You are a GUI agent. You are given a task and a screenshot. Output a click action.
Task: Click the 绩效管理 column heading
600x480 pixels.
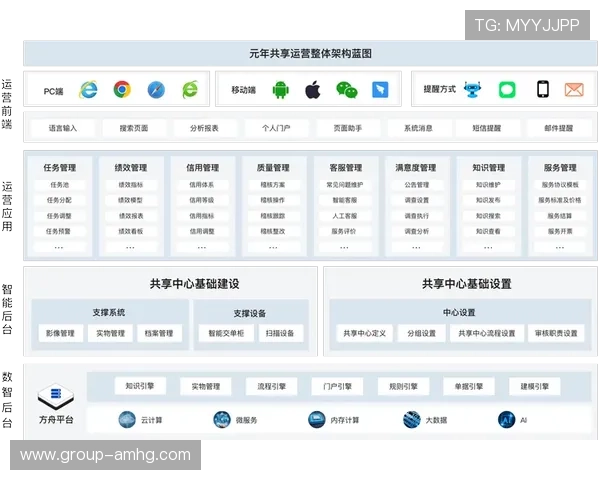point(131,168)
